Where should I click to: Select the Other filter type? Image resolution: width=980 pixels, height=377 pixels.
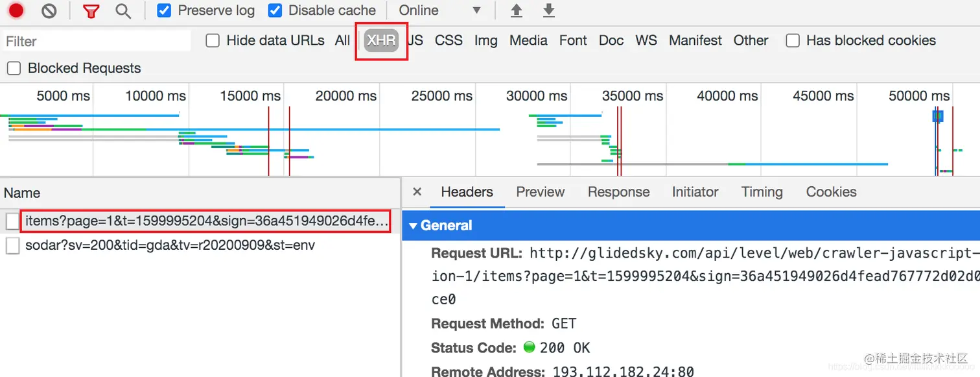(x=751, y=40)
